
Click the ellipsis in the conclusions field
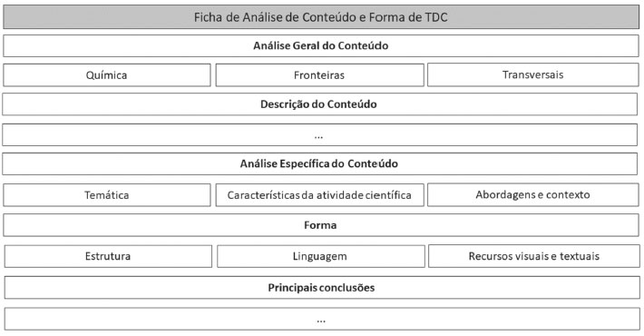pyautogui.click(x=321, y=321)
